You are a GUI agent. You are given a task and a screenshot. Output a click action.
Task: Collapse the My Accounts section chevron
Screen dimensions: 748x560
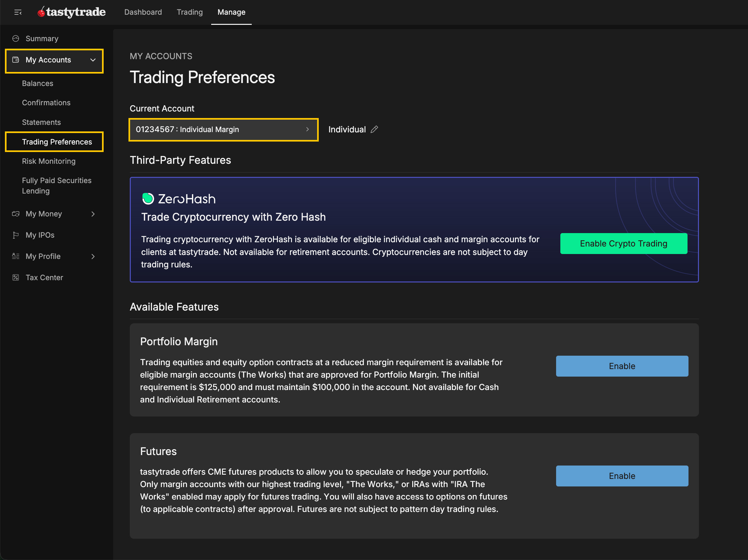coord(93,60)
